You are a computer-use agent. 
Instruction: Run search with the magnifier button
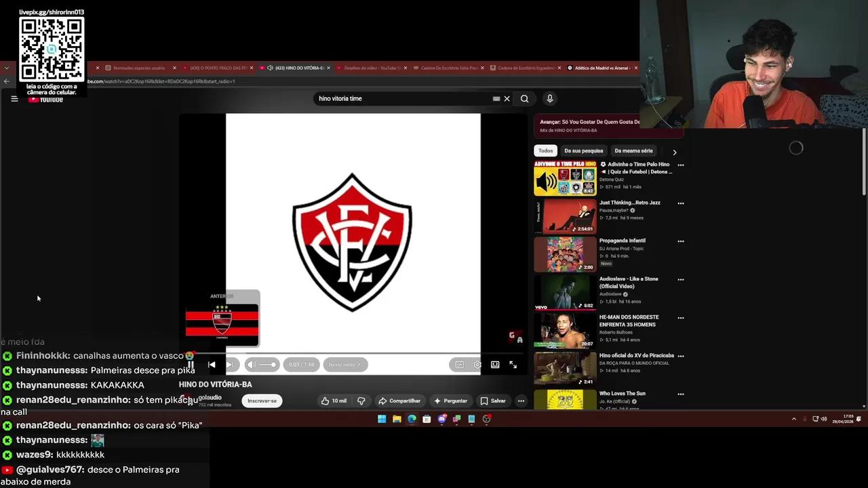click(x=524, y=99)
